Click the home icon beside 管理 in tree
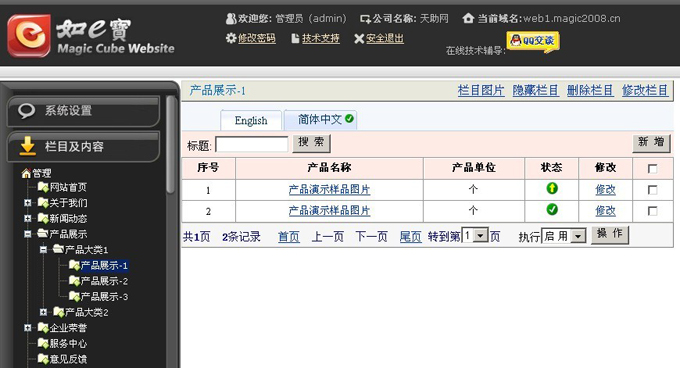The width and height of the screenshot is (680, 368). [26, 173]
